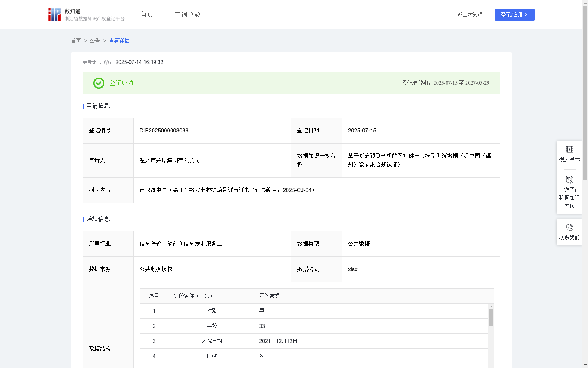Image resolution: width=588 pixels, height=368 pixels.
Task: Click the 字段名称（中文） column header
Action: tap(212, 296)
